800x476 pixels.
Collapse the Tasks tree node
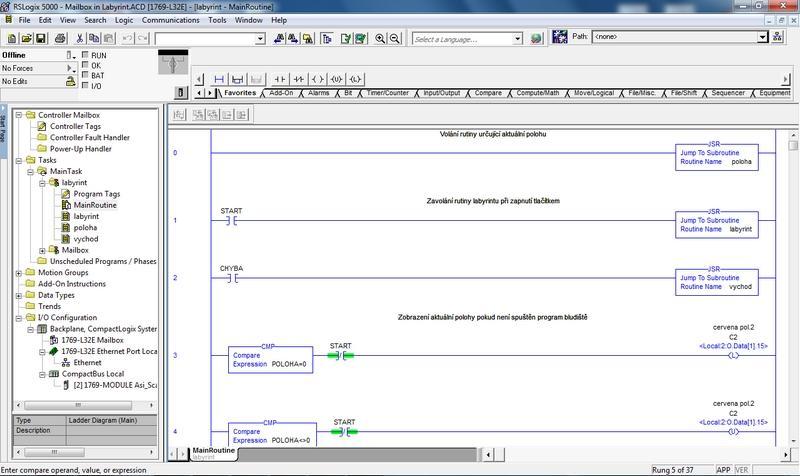click(18, 160)
